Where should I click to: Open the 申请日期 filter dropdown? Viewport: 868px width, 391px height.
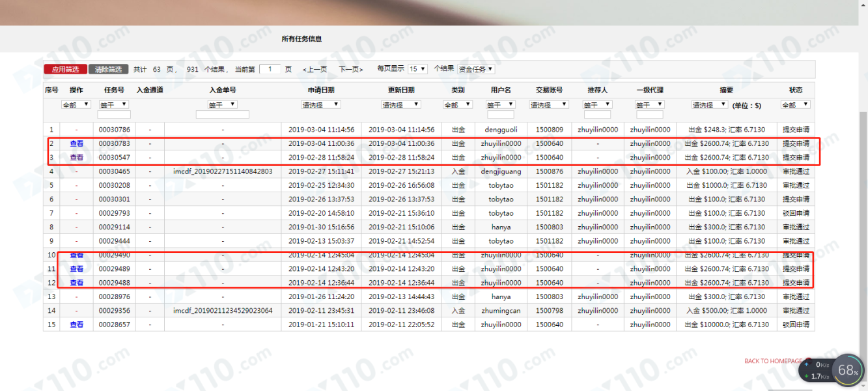tap(320, 104)
